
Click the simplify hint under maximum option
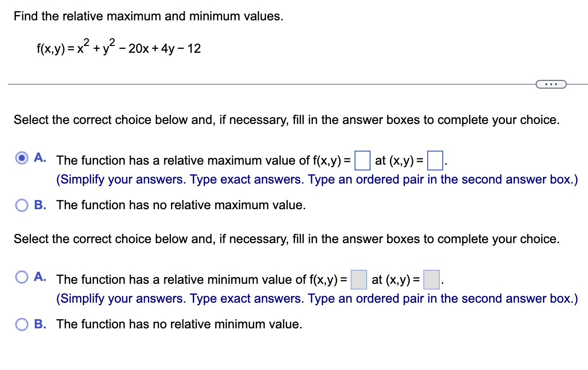click(x=317, y=180)
